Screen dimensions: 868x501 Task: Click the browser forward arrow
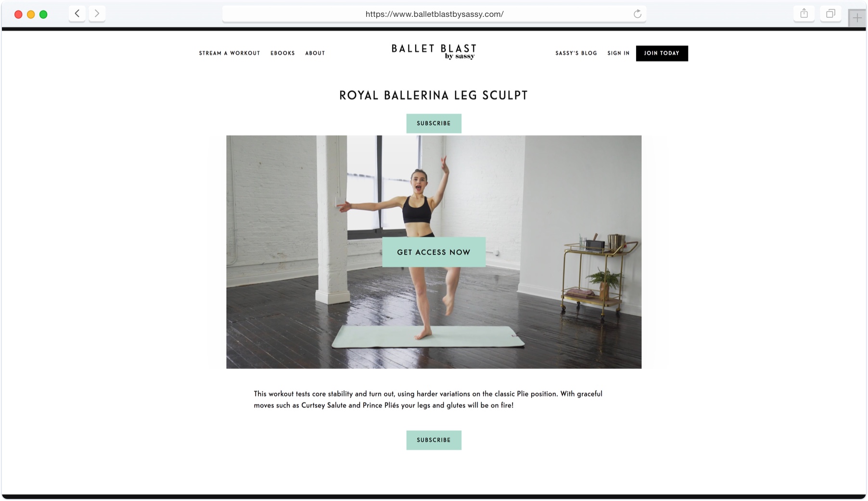(97, 13)
